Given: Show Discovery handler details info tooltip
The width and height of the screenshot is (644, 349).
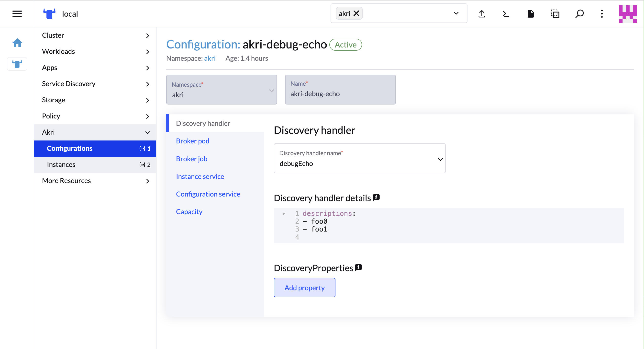Looking at the screenshot, I should (376, 198).
